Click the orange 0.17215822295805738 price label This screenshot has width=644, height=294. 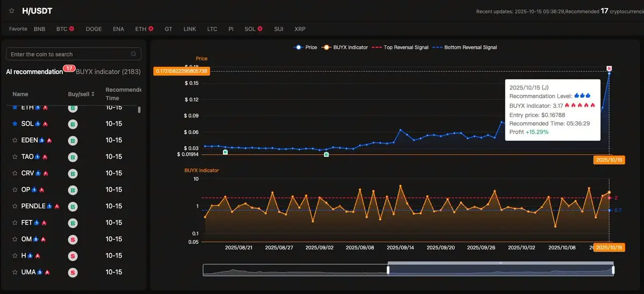pyautogui.click(x=182, y=71)
